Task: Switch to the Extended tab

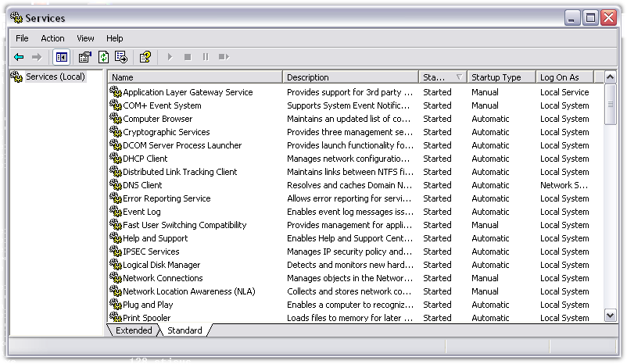Action: click(x=134, y=330)
